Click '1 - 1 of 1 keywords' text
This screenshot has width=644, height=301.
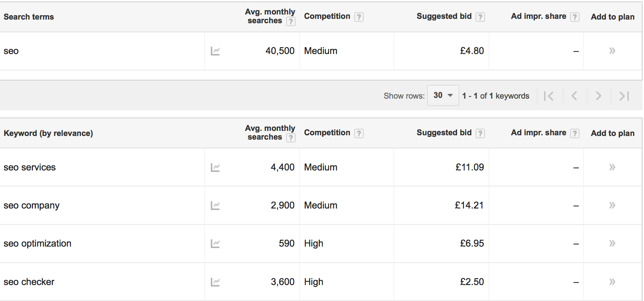495,96
